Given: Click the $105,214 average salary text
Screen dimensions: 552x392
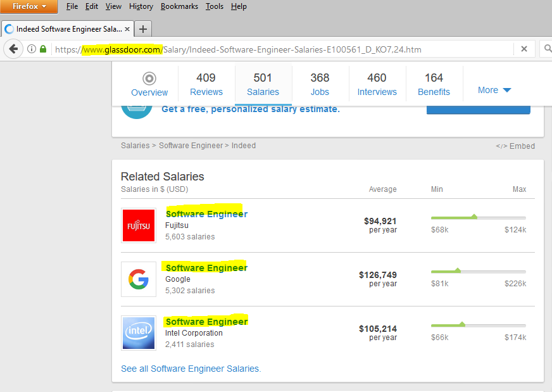Looking at the screenshot, I should click(x=378, y=329).
